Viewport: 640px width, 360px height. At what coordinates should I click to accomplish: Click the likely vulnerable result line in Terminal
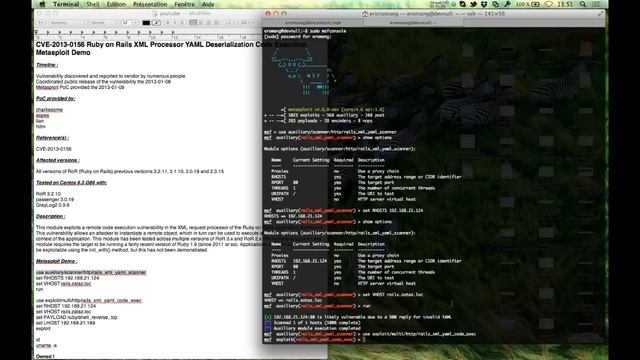coord(358,317)
